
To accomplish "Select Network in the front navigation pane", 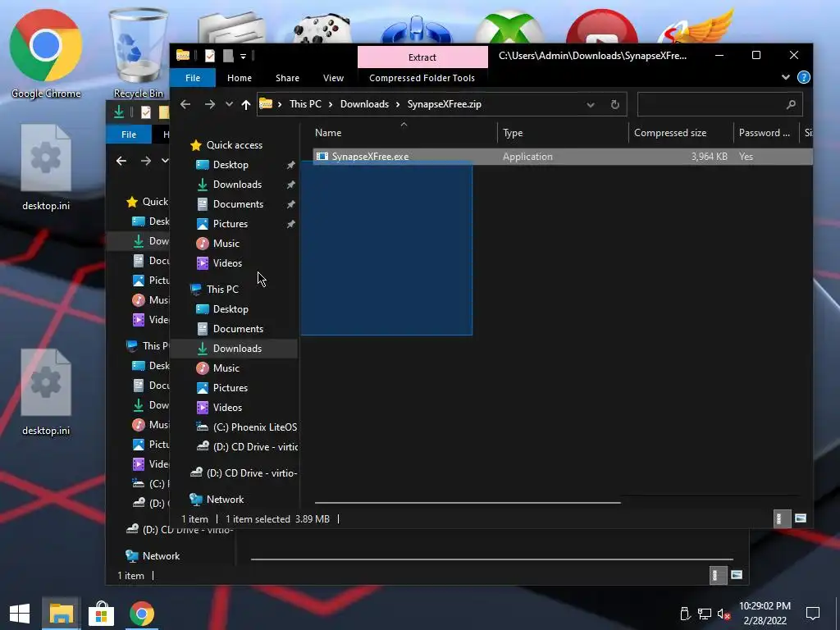I will pyautogui.click(x=225, y=500).
